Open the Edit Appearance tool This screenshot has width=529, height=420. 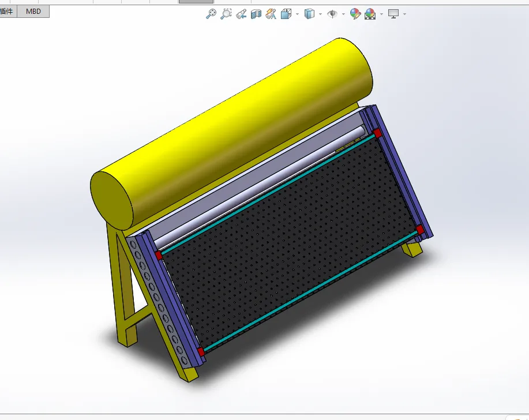click(x=355, y=14)
